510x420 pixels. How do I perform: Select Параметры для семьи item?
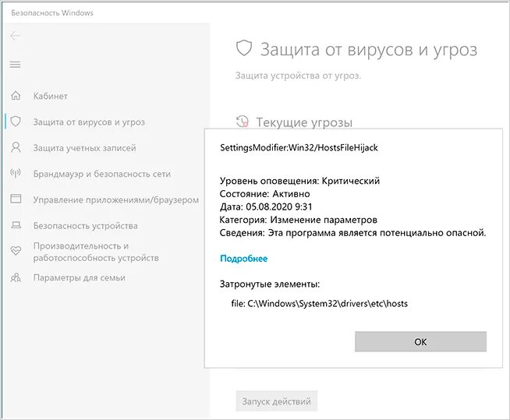79,277
